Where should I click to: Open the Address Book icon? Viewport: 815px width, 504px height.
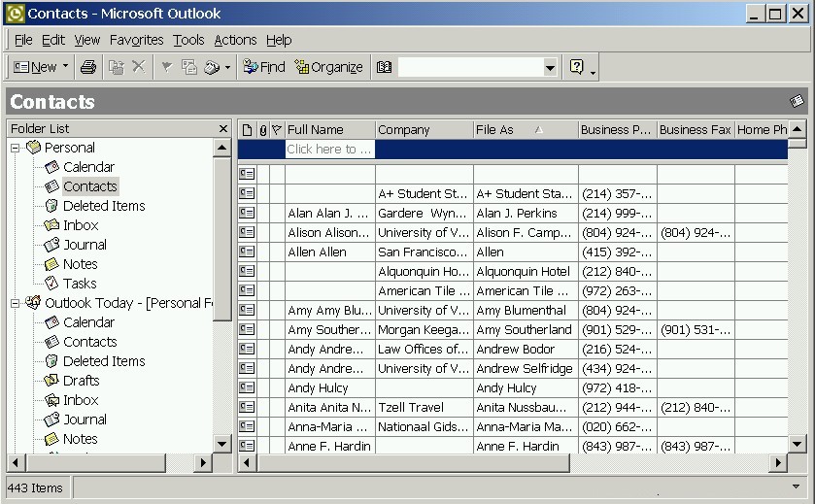384,67
